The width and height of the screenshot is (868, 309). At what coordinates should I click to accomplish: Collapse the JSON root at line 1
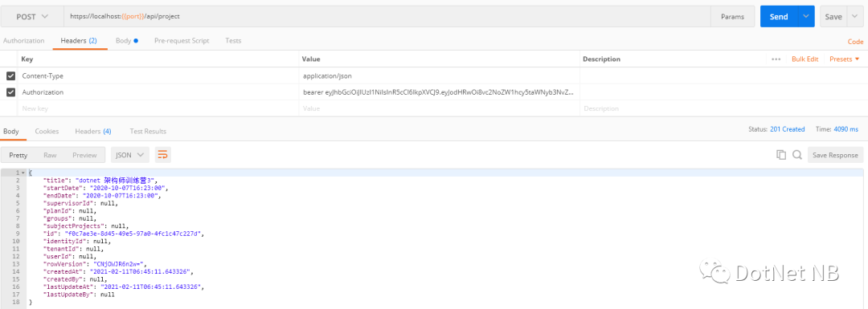pyautogui.click(x=23, y=173)
